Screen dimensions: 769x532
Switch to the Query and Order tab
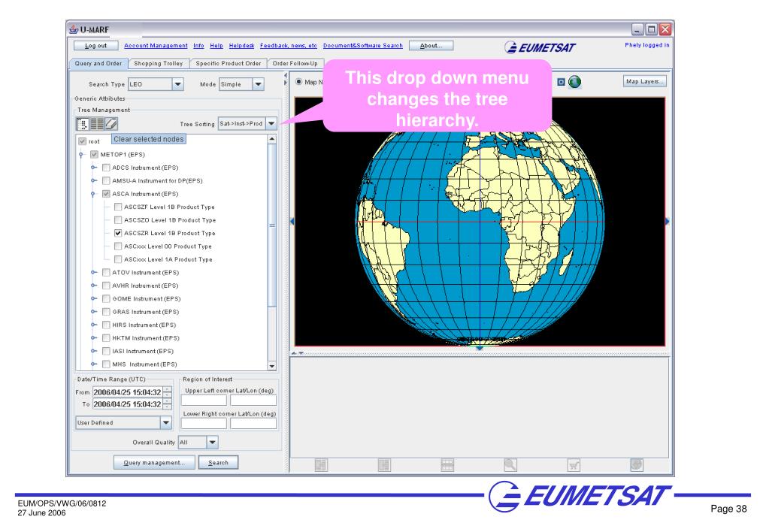coord(98,63)
